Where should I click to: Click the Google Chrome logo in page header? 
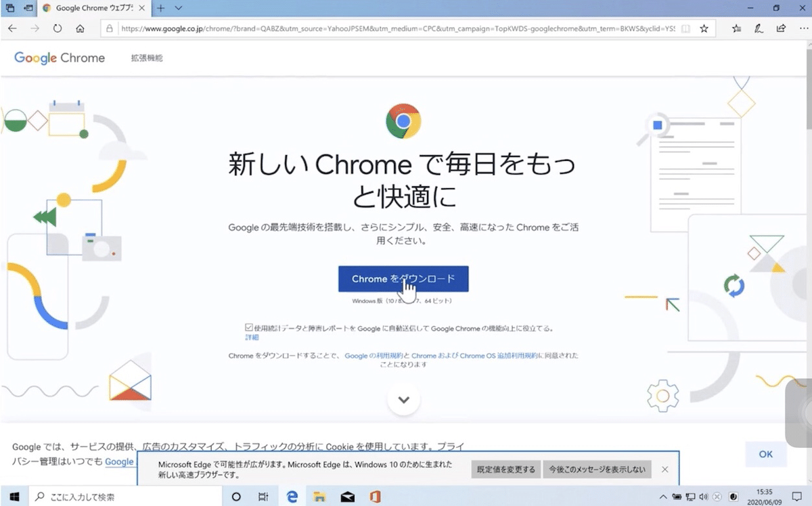tap(60, 57)
